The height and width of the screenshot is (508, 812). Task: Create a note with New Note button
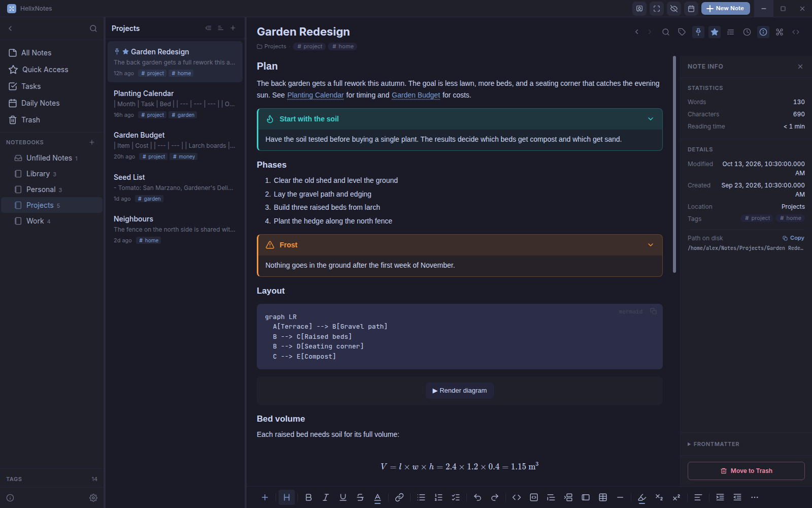(725, 9)
